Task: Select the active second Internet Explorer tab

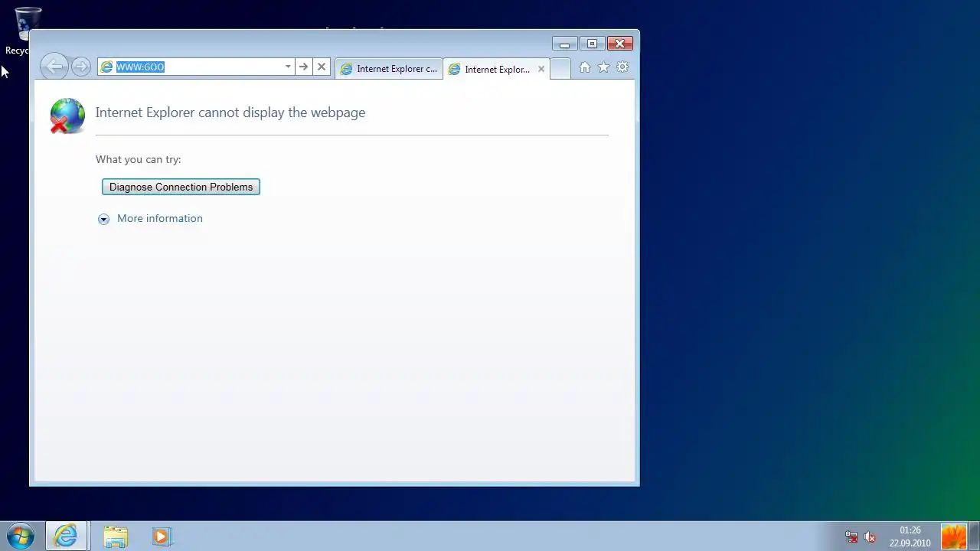Action: [x=496, y=69]
